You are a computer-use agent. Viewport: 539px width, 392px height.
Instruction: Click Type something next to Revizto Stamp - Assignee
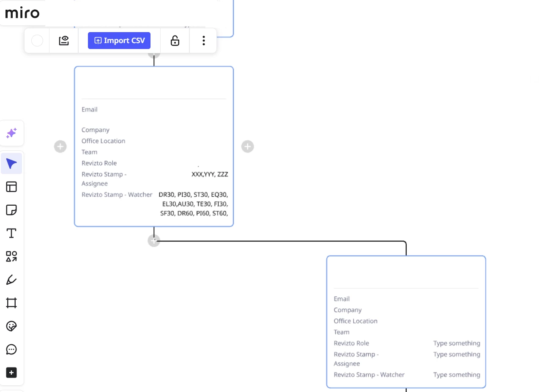[x=457, y=354]
